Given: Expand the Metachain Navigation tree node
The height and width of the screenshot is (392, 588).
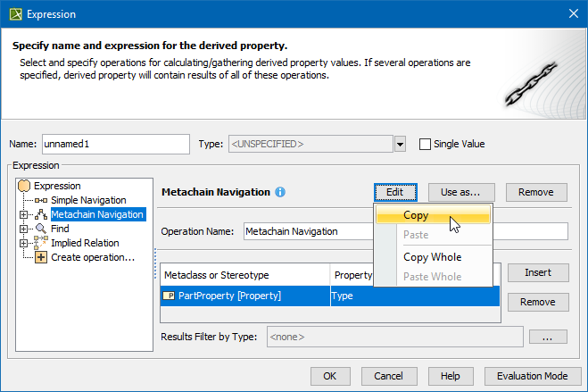Looking at the screenshot, I should click(24, 214).
